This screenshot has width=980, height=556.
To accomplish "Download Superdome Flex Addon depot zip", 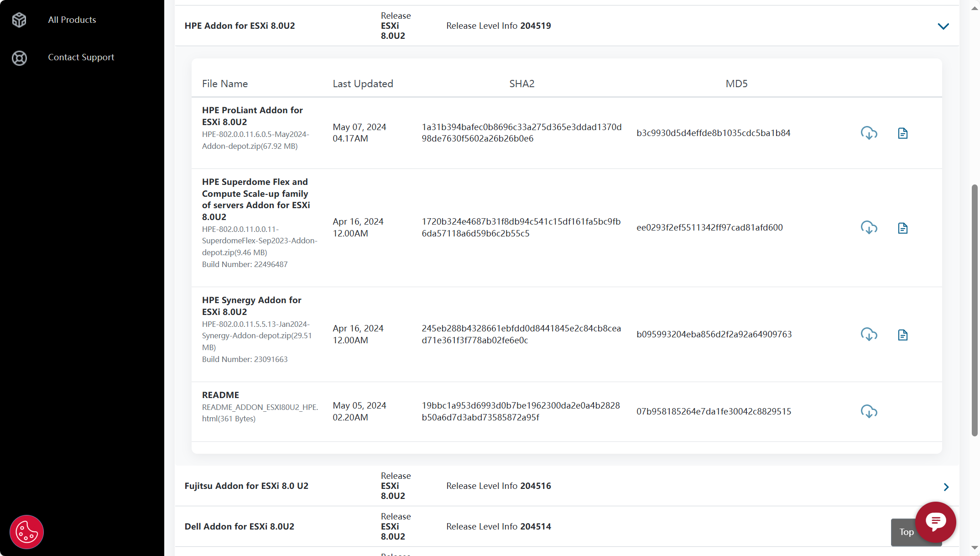I will (869, 227).
